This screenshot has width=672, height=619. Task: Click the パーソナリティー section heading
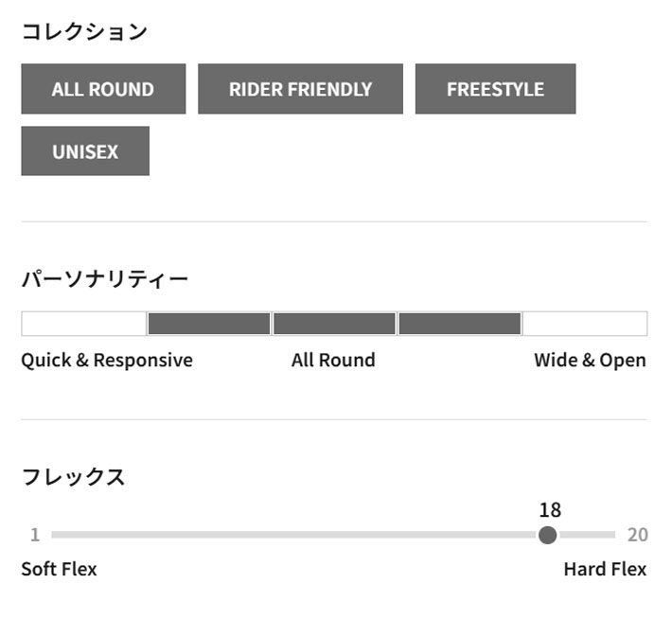point(105,279)
